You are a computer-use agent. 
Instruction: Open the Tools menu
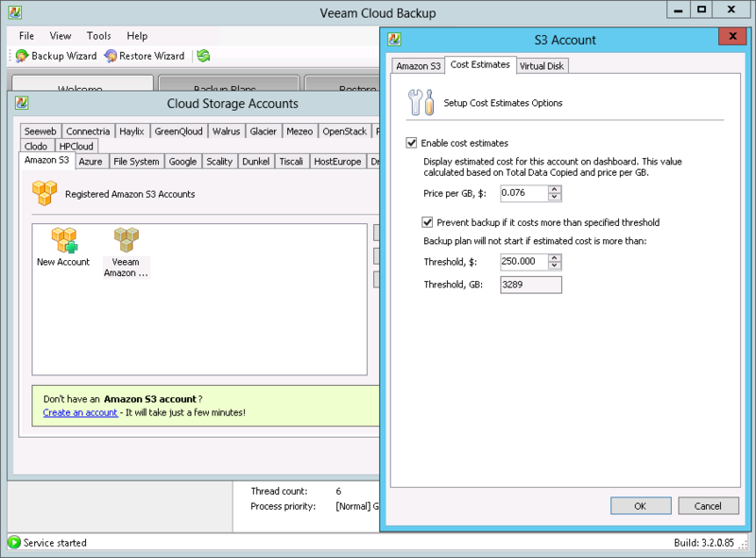coord(98,35)
